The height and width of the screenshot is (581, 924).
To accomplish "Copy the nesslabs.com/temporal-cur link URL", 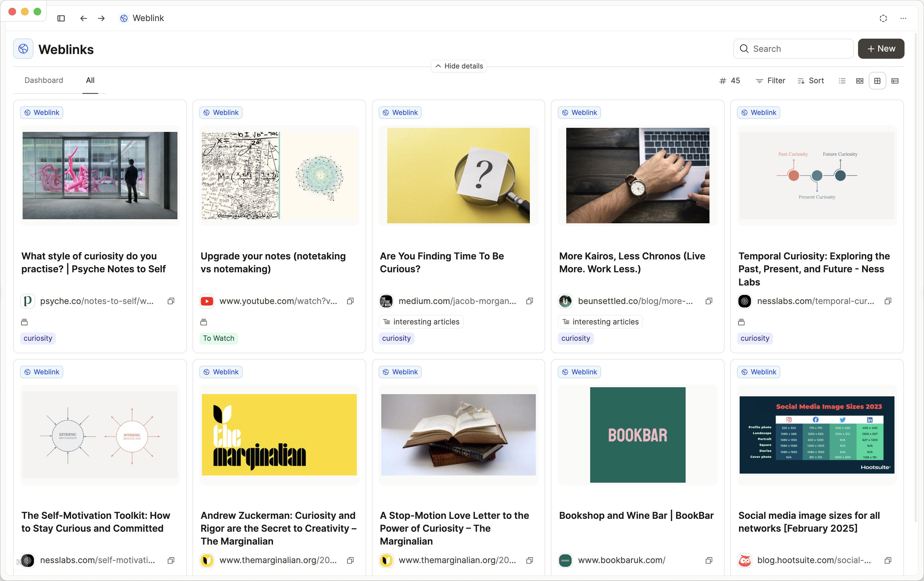I will [888, 301].
